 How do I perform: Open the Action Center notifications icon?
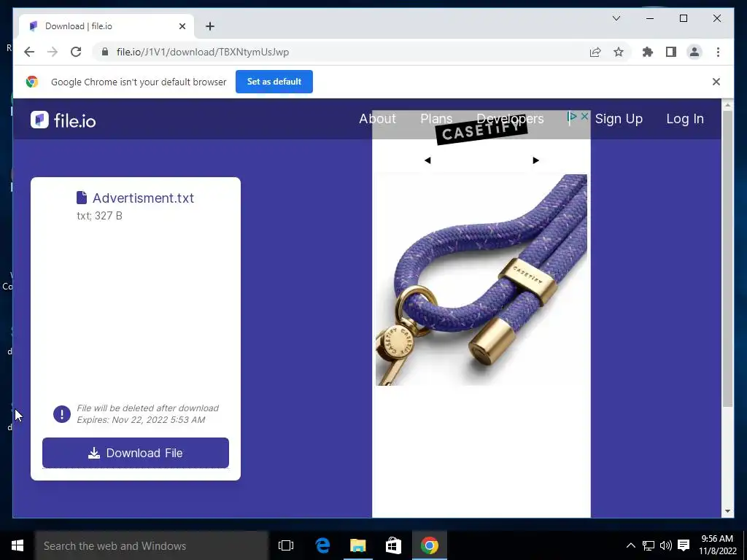coord(683,545)
